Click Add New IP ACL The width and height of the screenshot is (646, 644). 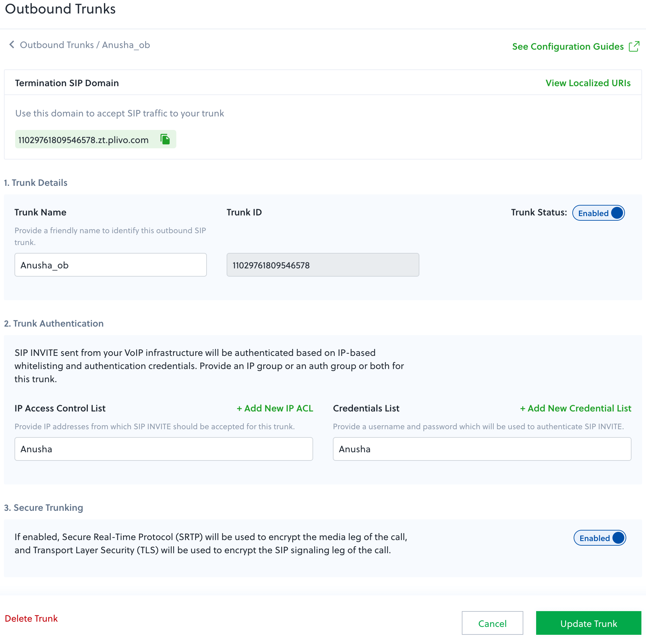pyautogui.click(x=275, y=408)
